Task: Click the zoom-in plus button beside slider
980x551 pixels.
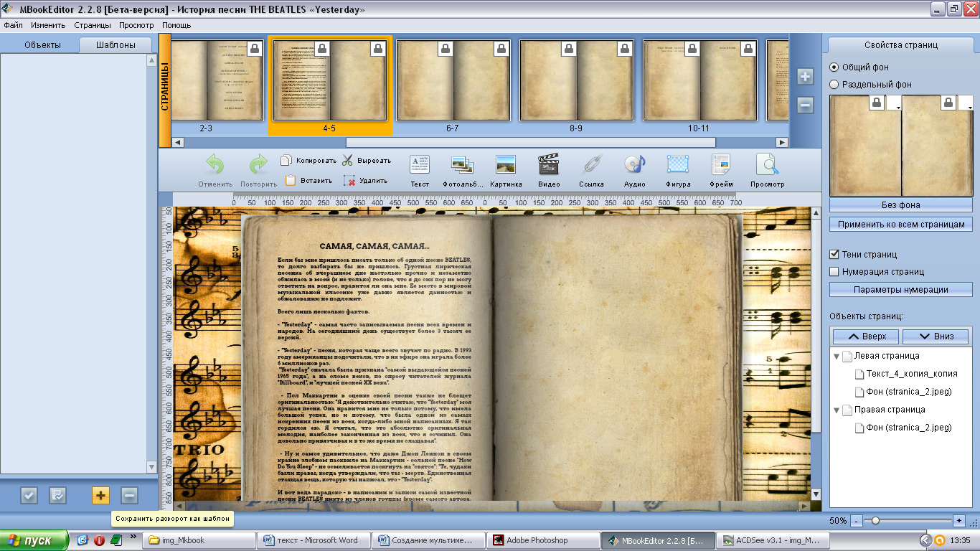Action: click(x=959, y=520)
